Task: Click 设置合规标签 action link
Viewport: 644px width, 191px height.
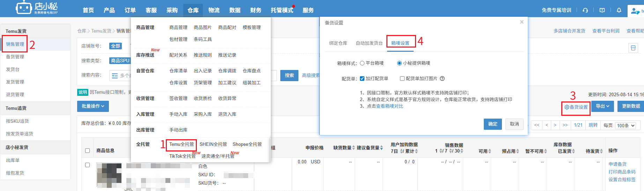Action: tap(622, 179)
